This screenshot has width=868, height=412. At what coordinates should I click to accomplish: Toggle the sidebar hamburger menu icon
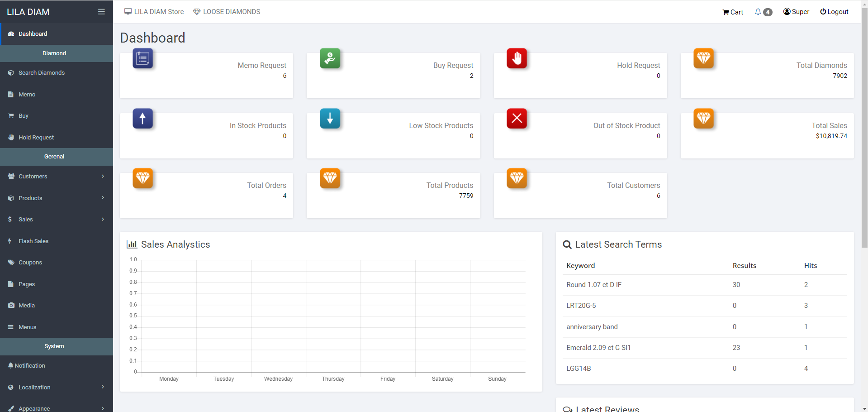101,12
